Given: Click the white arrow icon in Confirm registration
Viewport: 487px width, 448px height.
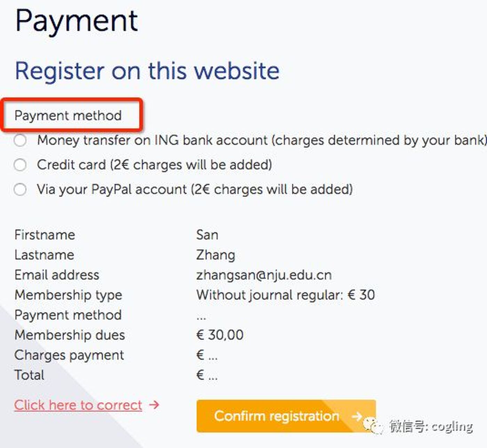Looking at the screenshot, I should pos(357,416).
